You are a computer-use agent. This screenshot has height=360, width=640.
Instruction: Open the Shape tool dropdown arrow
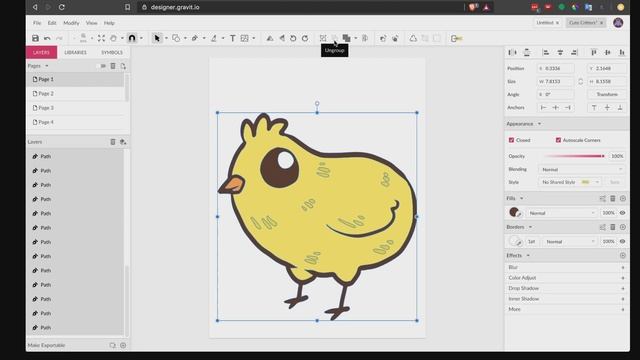pos(185,38)
